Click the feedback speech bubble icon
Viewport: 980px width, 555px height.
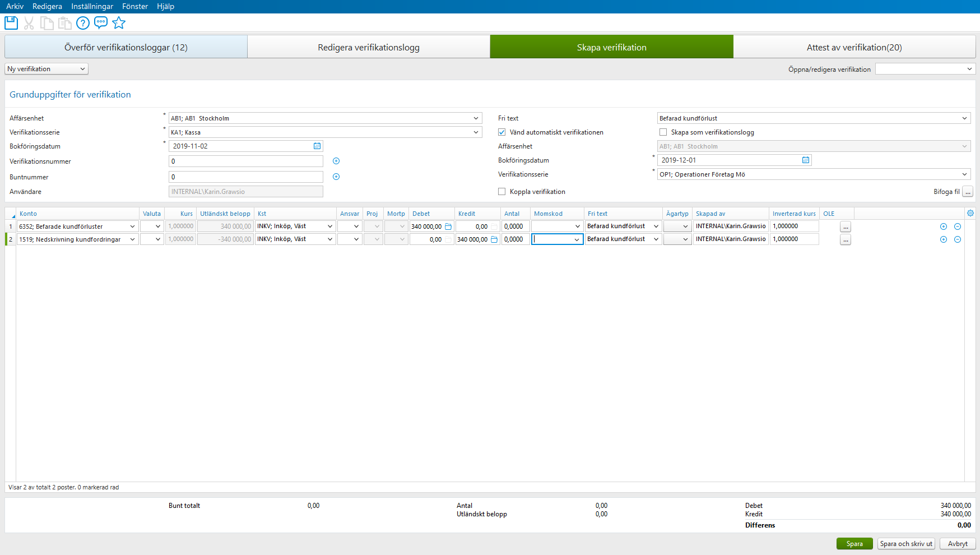(101, 23)
